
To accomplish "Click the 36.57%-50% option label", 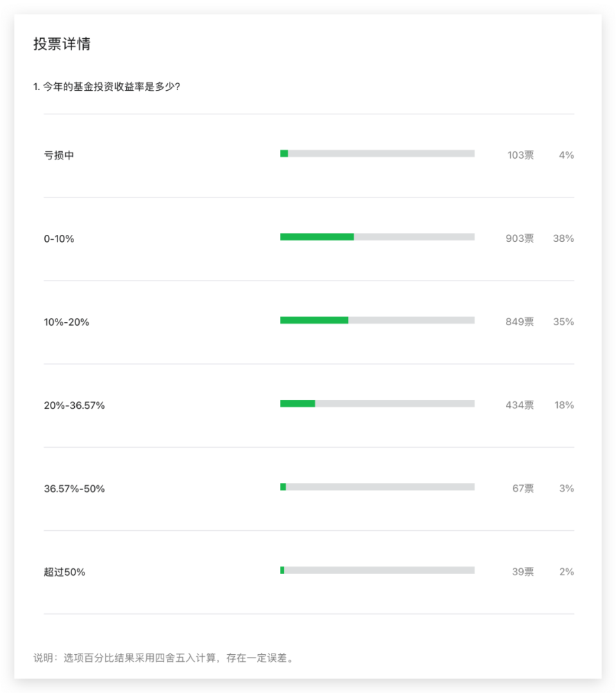I will click(x=74, y=489).
